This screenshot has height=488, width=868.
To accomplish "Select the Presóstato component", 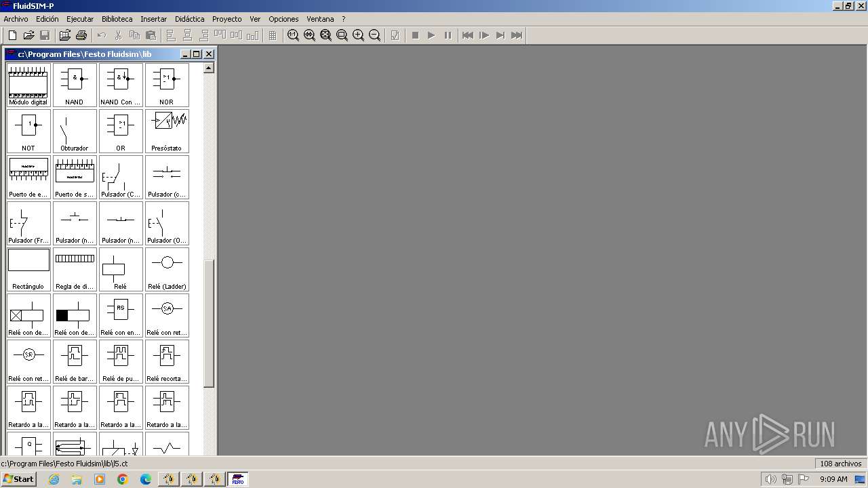I will 167,131.
